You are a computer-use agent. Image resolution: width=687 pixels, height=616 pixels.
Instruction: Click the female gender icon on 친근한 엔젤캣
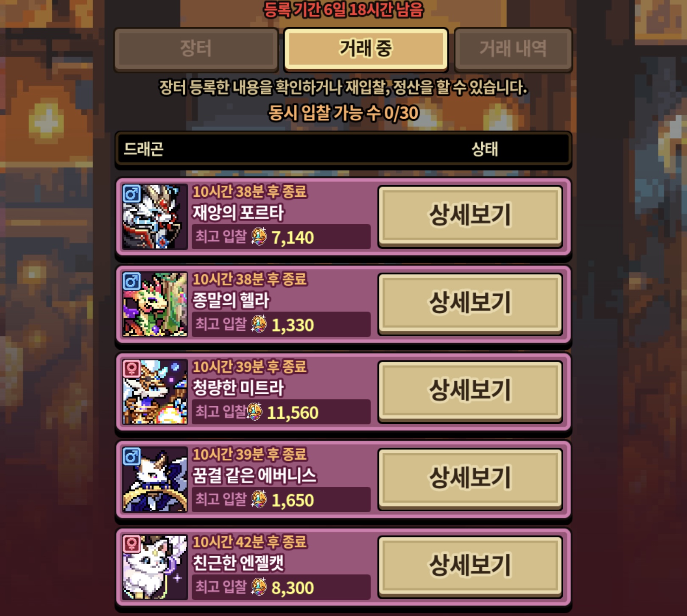point(131,544)
